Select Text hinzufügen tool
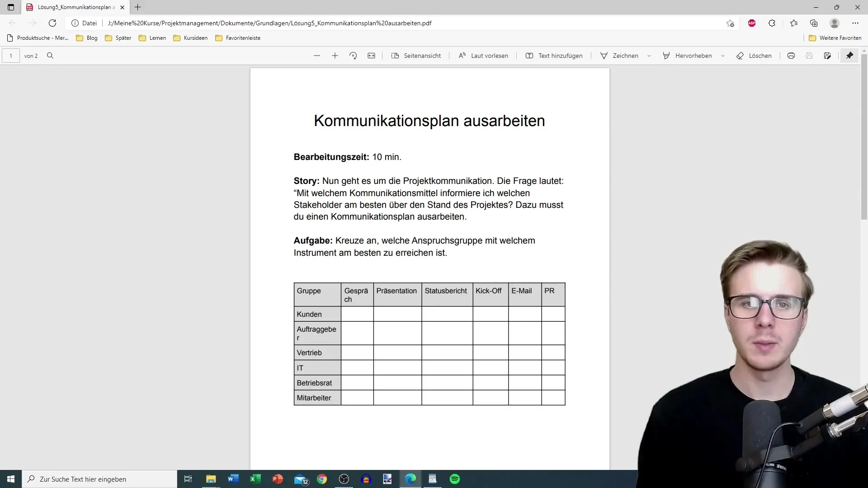Viewport: 868px width, 488px height. [x=554, y=56]
